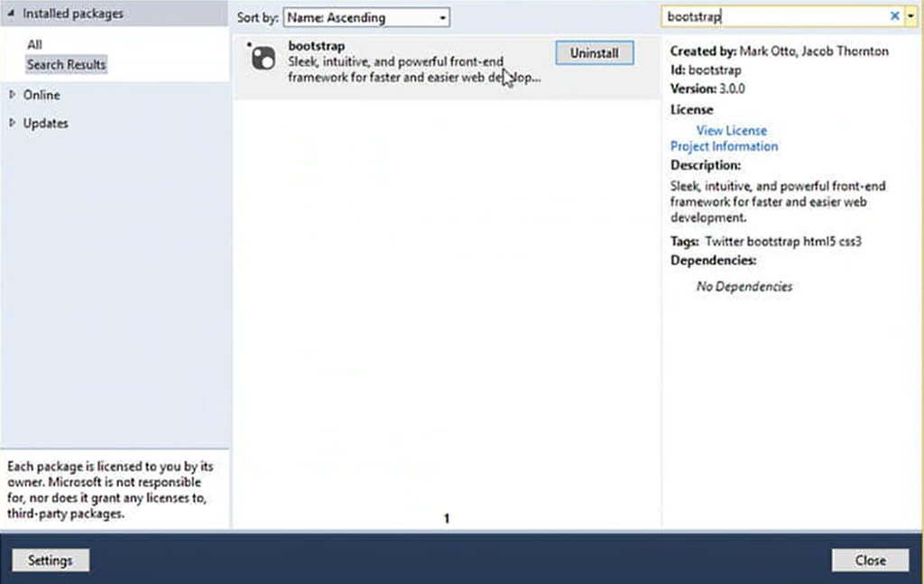Image resolution: width=924 pixels, height=584 pixels.
Task: Select Search Results in the left pane
Action: tap(66, 64)
